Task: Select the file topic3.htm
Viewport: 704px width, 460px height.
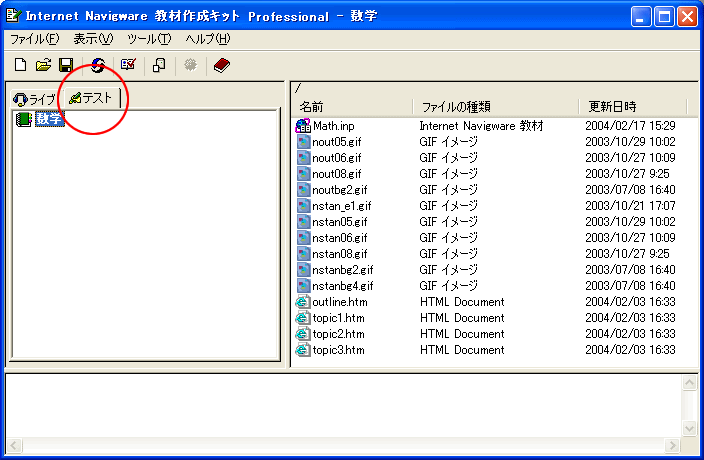Action: (339, 350)
